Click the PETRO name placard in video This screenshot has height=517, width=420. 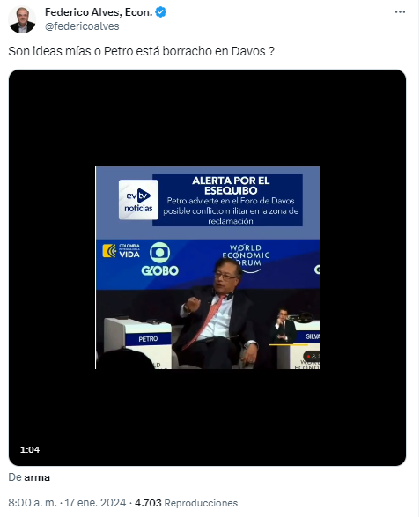(x=148, y=338)
